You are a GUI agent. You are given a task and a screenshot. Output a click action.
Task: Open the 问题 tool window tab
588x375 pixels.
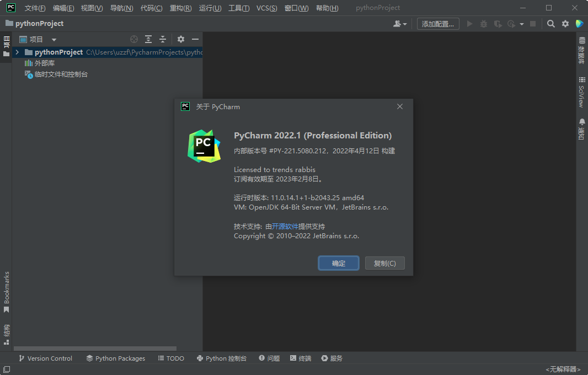269,358
